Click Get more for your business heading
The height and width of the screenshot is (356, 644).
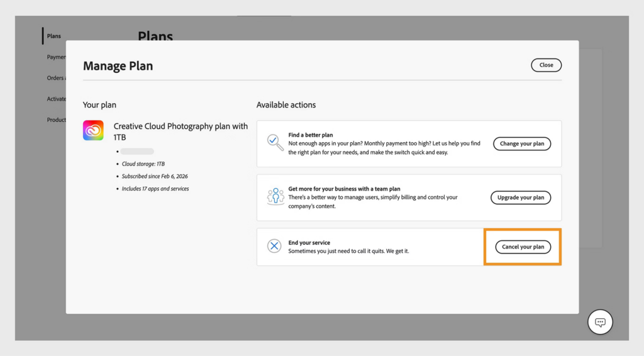point(344,189)
